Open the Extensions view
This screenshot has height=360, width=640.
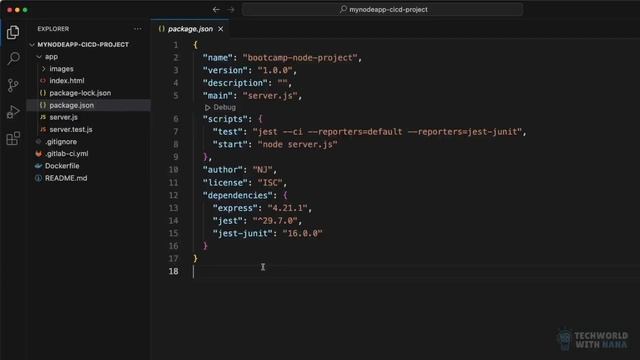(13, 138)
